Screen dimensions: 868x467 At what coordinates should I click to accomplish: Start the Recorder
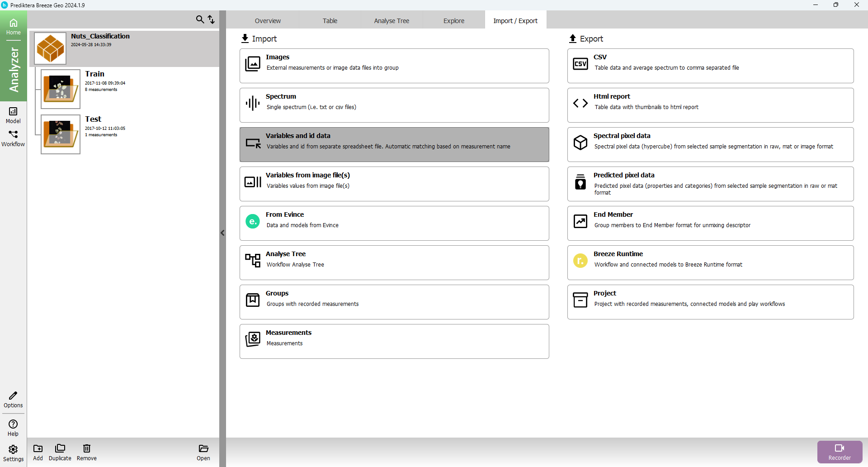[840, 452]
